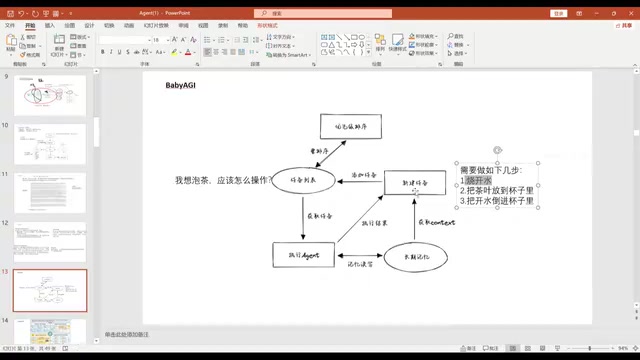Pick font color red A

[x=188, y=52]
